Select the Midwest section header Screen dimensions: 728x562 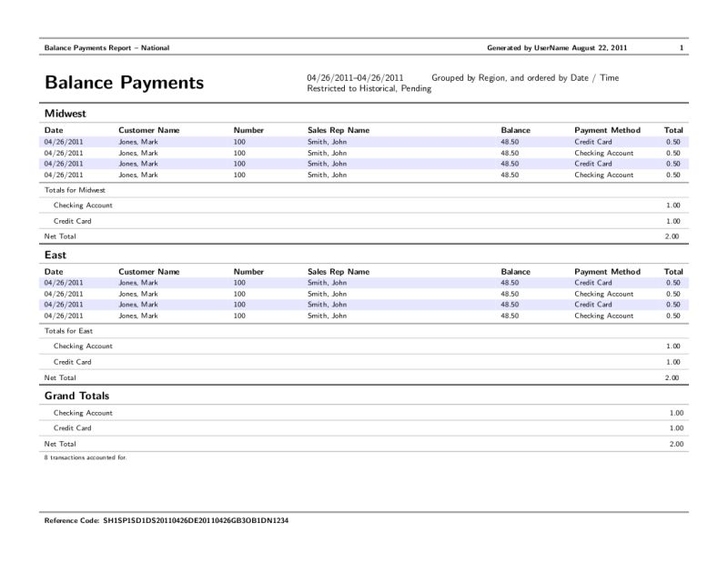click(65, 114)
